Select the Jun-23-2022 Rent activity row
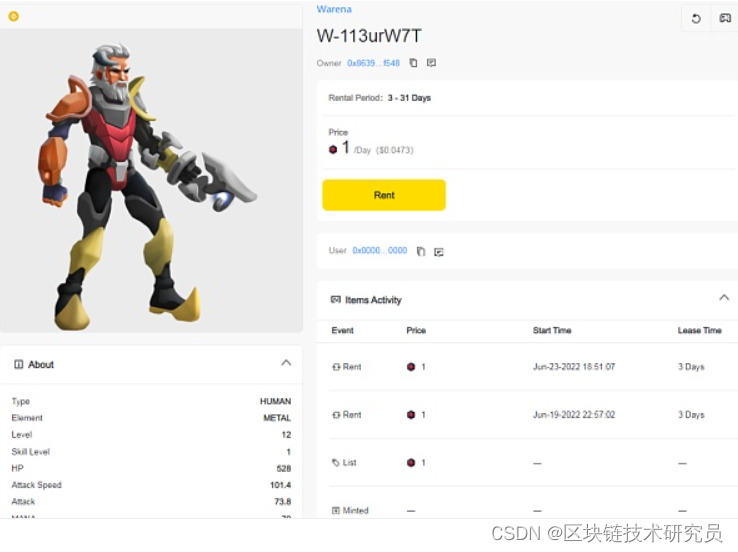 (x=527, y=367)
